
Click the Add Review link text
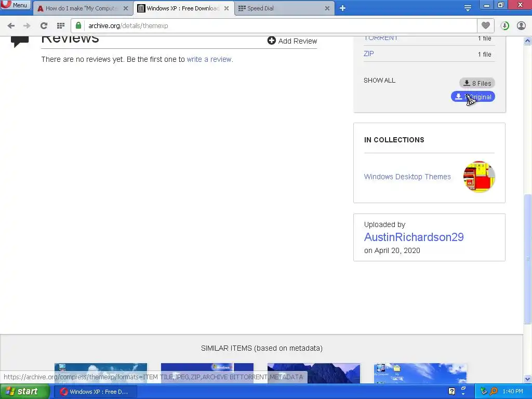click(298, 41)
